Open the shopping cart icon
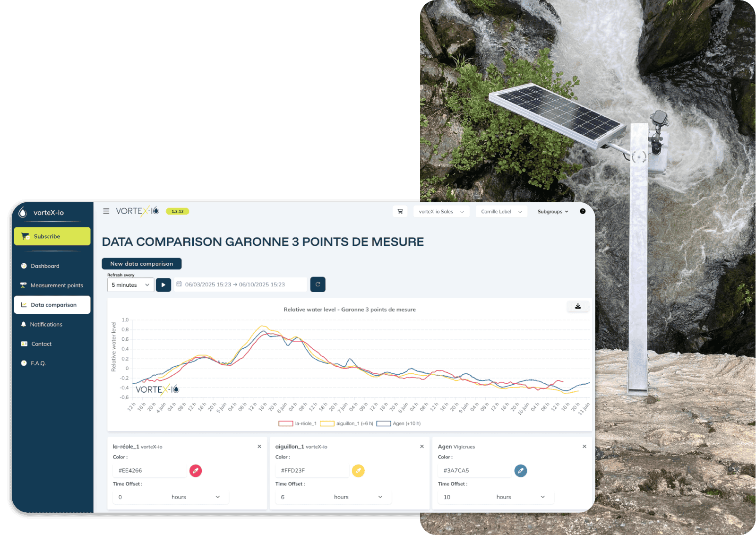Image resolution: width=756 pixels, height=535 pixels. click(400, 211)
